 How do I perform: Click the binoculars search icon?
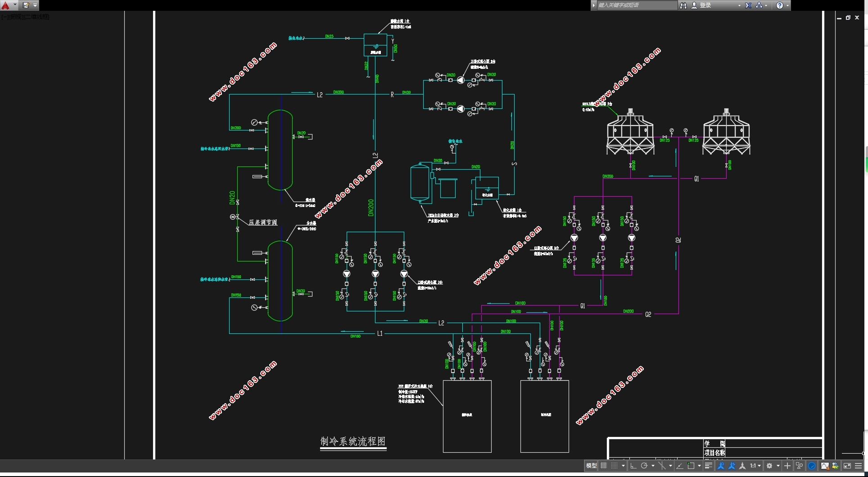click(683, 5)
